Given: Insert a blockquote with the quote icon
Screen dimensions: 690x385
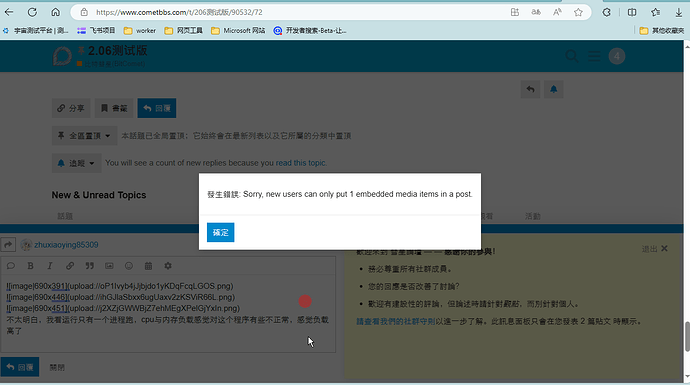Looking at the screenshot, I should [x=89, y=266].
